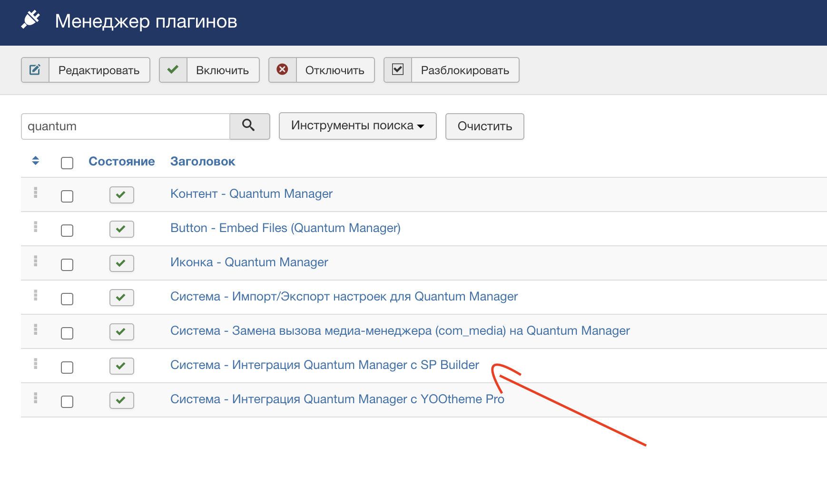Sort by Заголовок column header
The image size is (827, 504).
pos(203,161)
